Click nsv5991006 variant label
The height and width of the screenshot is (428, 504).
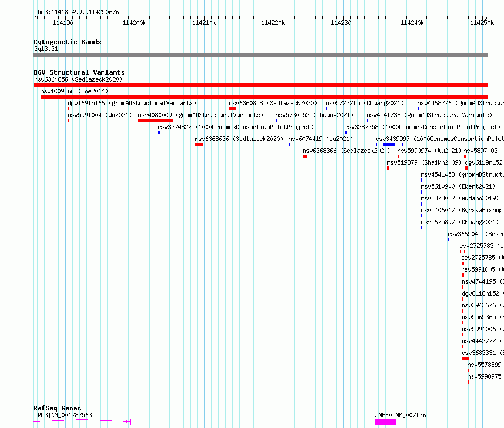pos(483,329)
